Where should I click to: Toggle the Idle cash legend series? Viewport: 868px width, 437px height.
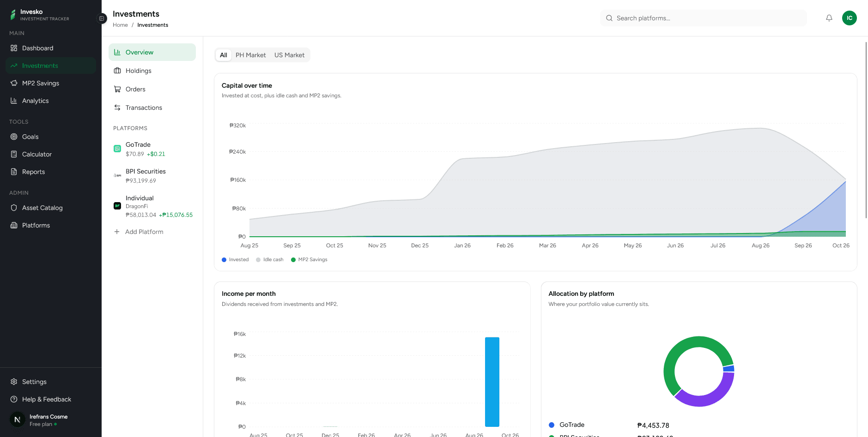click(270, 260)
